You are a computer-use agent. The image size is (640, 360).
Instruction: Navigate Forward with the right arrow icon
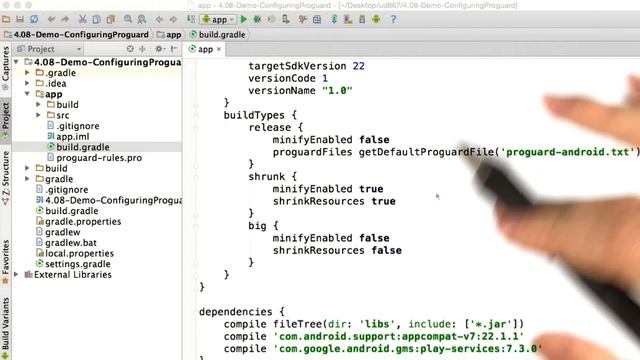pyautogui.click(x=173, y=19)
